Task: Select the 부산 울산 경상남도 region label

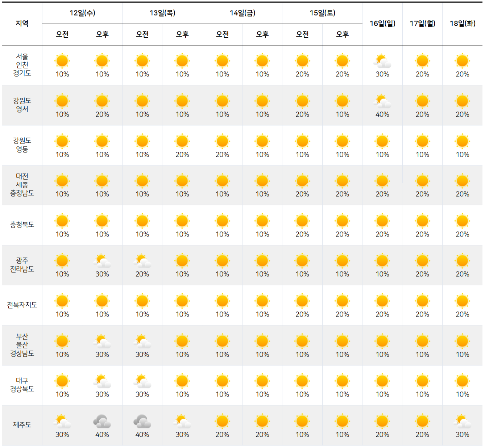Action: pyautogui.click(x=22, y=345)
